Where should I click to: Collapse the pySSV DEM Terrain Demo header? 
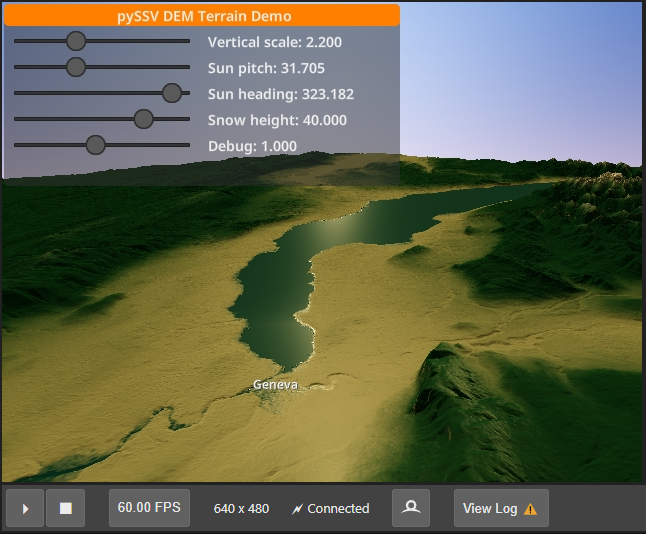pos(201,16)
